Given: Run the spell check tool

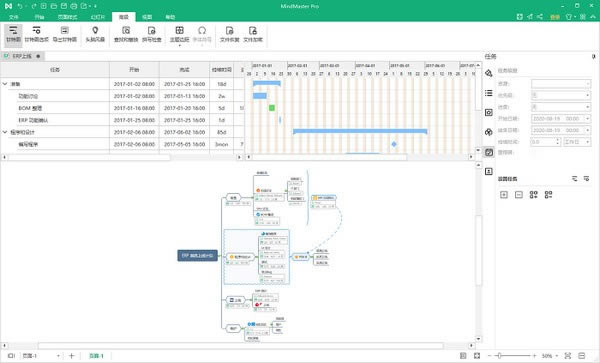Looking at the screenshot, I should tap(152, 34).
